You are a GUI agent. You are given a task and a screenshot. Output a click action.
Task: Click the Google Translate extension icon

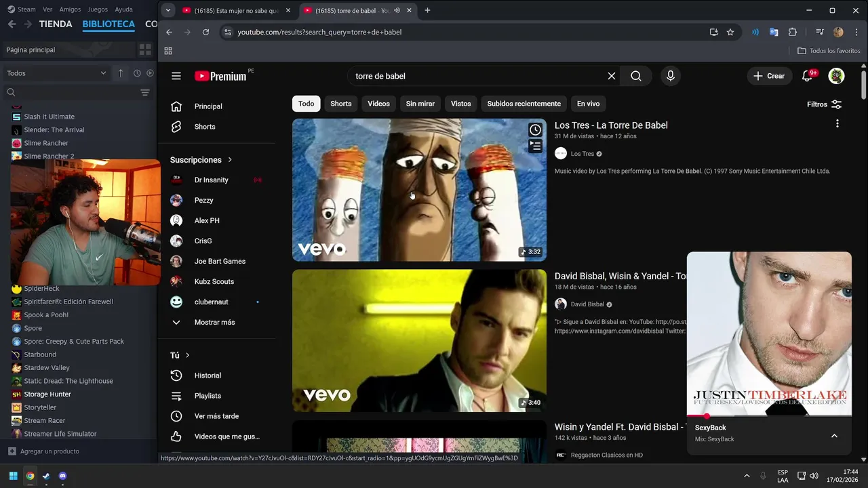click(x=774, y=32)
